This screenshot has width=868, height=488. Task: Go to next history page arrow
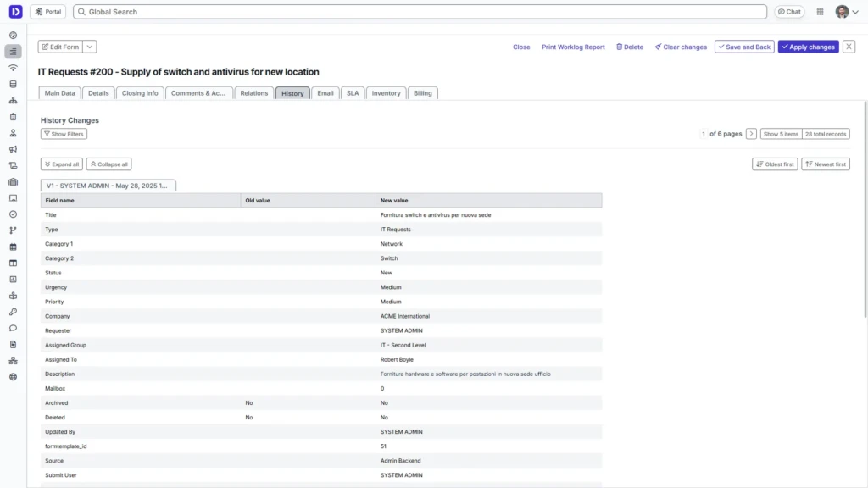pos(751,134)
